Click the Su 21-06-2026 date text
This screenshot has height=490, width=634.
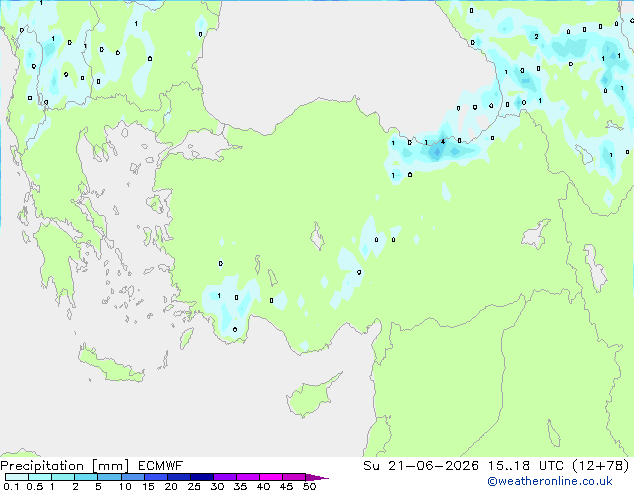pos(421,466)
